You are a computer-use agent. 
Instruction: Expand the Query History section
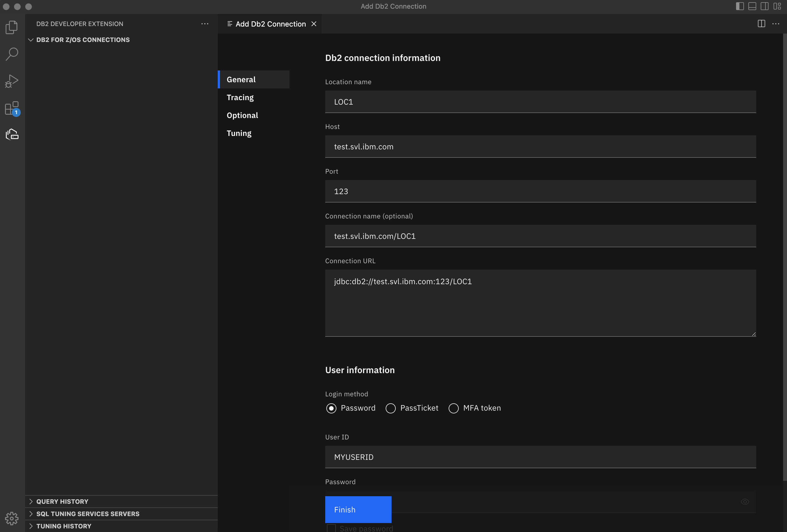click(121, 501)
